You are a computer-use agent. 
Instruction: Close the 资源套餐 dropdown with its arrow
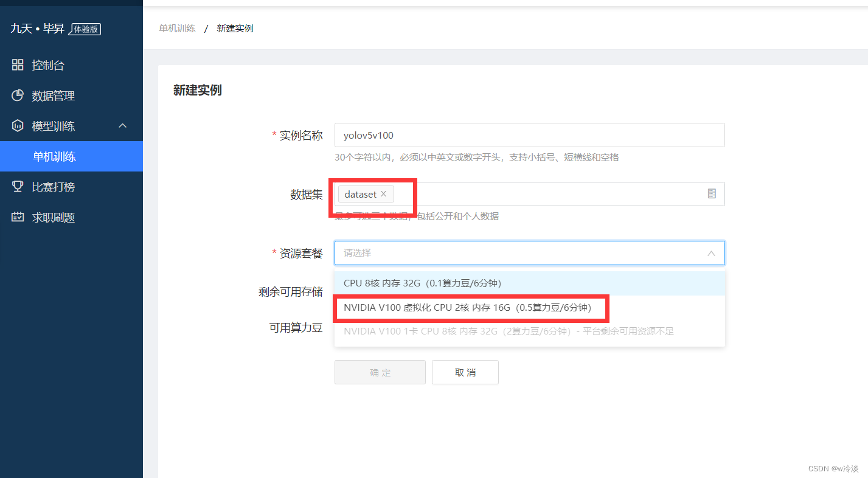coord(711,253)
